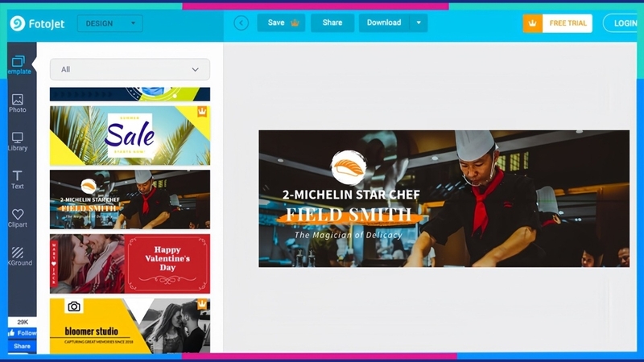Click the premium crown on Sale template

click(x=202, y=111)
